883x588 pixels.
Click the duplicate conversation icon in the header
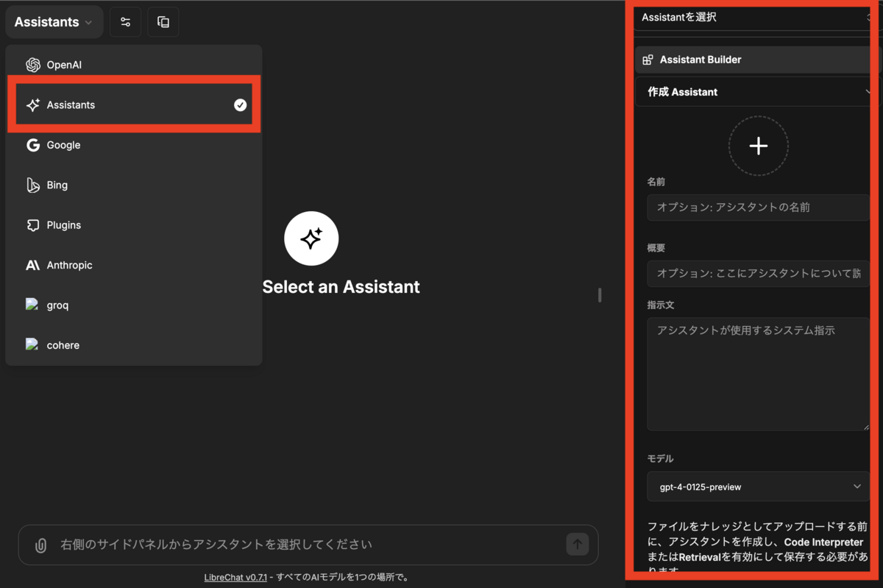pyautogui.click(x=163, y=21)
